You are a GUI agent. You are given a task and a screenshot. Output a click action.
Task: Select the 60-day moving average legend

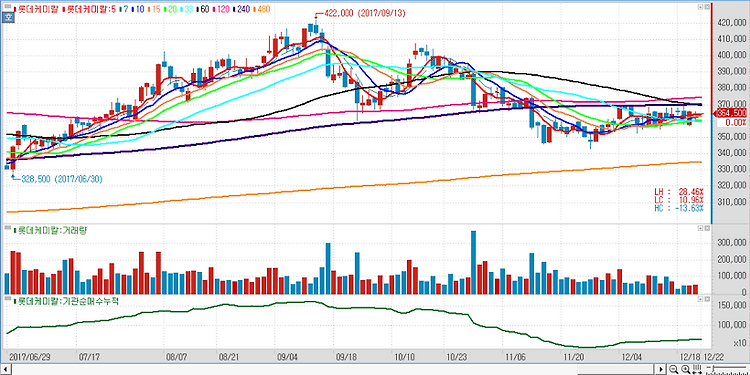click(203, 9)
